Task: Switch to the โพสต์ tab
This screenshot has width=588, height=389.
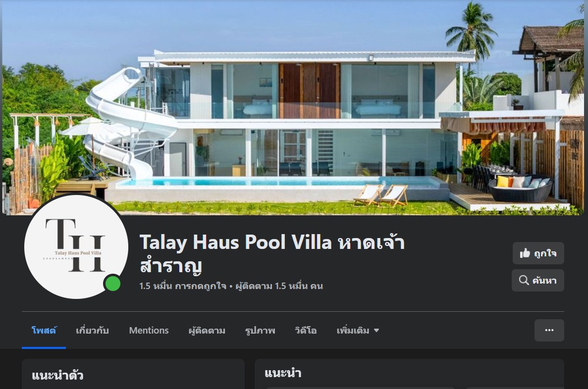Action: coord(44,331)
